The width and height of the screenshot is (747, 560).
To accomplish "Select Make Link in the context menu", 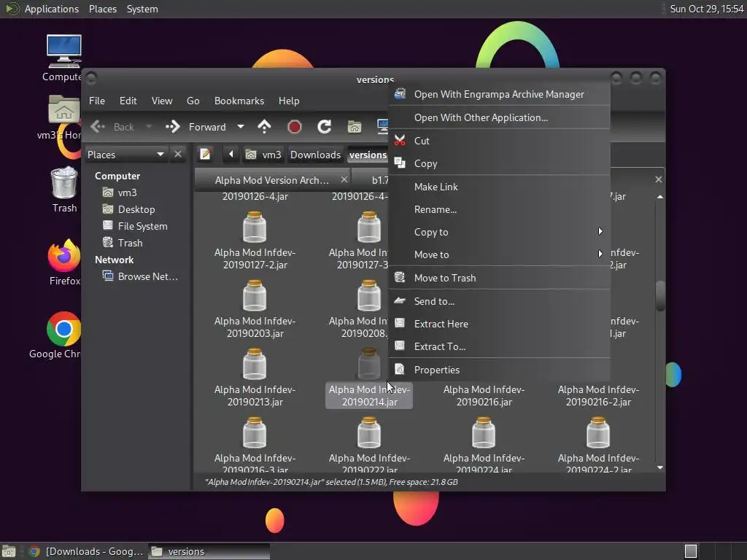I will pos(499,187).
